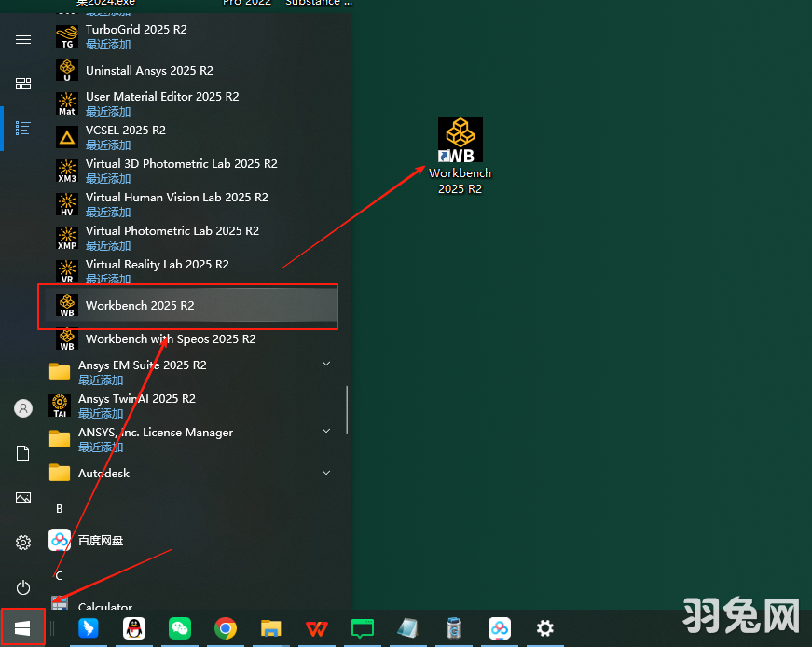812x647 pixels.
Task: Switch to pinned tiles view
Action: pyautogui.click(x=23, y=84)
